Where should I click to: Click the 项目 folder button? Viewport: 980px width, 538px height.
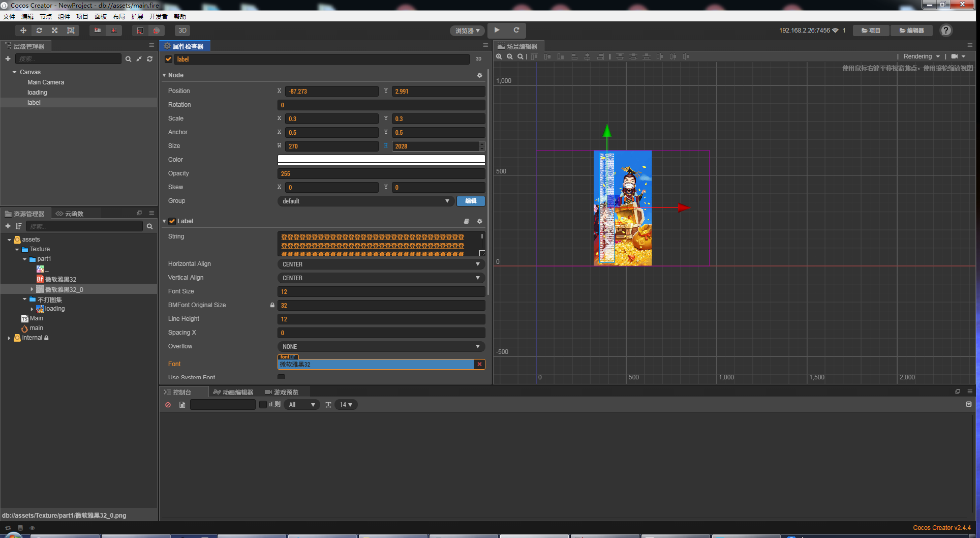coord(871,31)
